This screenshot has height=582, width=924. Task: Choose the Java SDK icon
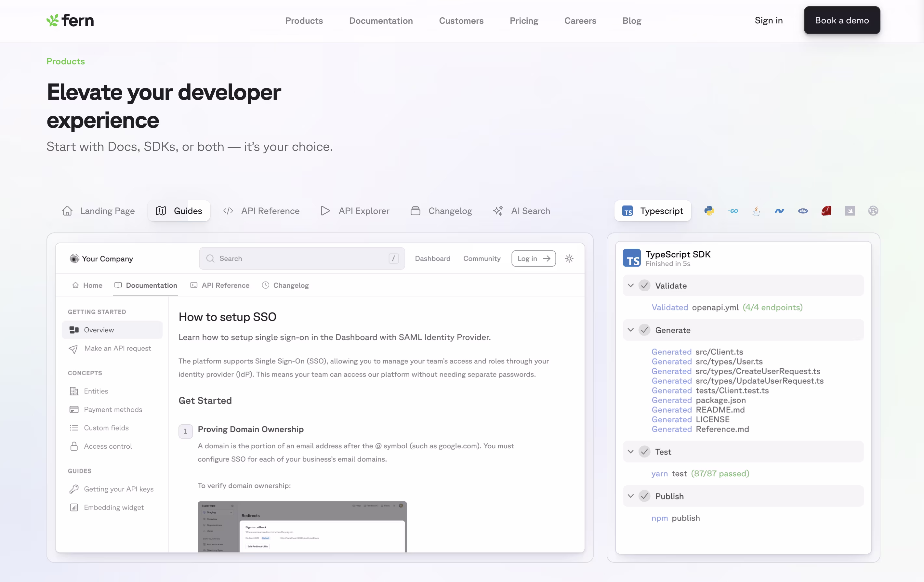[756, 211]
